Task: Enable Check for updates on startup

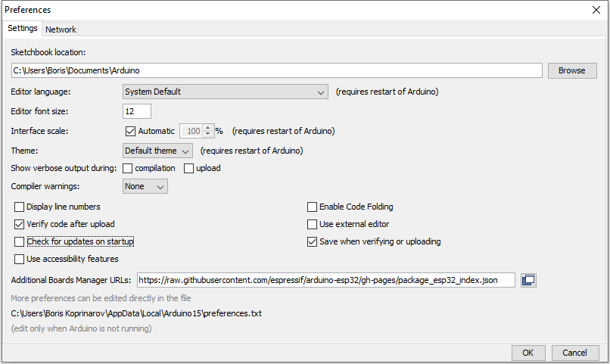Action: 19,242
